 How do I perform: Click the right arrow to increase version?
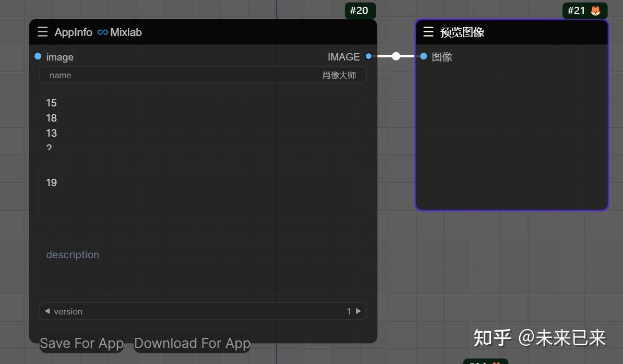(x=358, y=311)
